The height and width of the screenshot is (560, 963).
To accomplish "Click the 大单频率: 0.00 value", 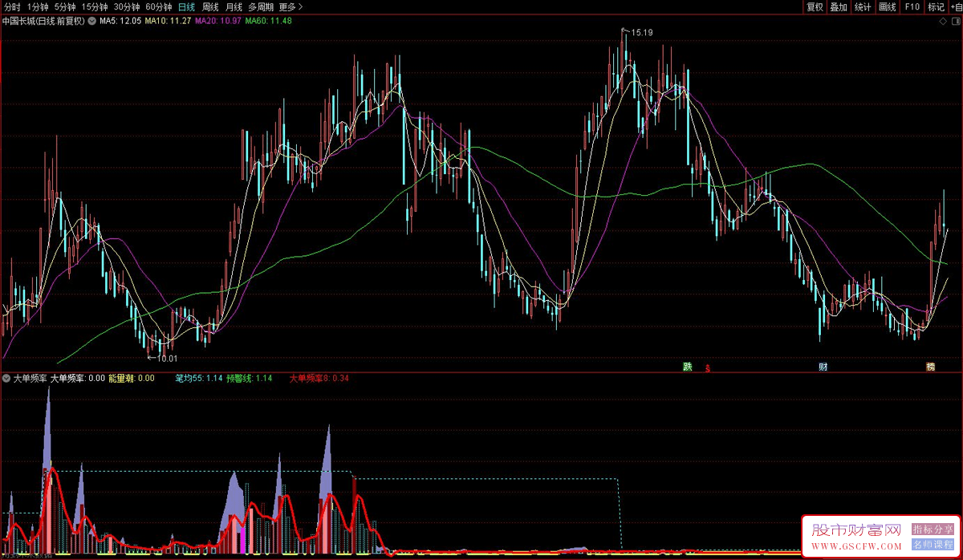I will (78, 378).
